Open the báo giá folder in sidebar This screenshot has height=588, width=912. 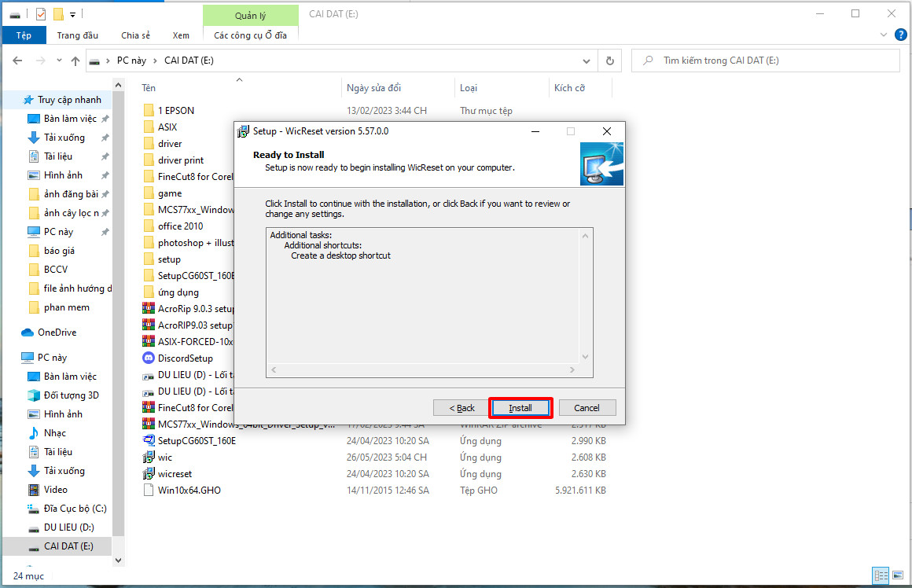pyautogui.click(x=59, y=251)
